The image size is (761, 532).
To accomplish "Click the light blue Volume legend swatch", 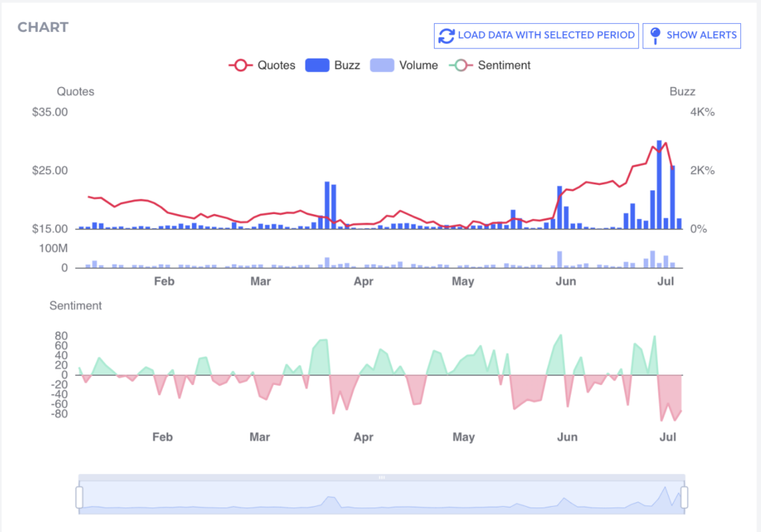I will pos(382,65).
